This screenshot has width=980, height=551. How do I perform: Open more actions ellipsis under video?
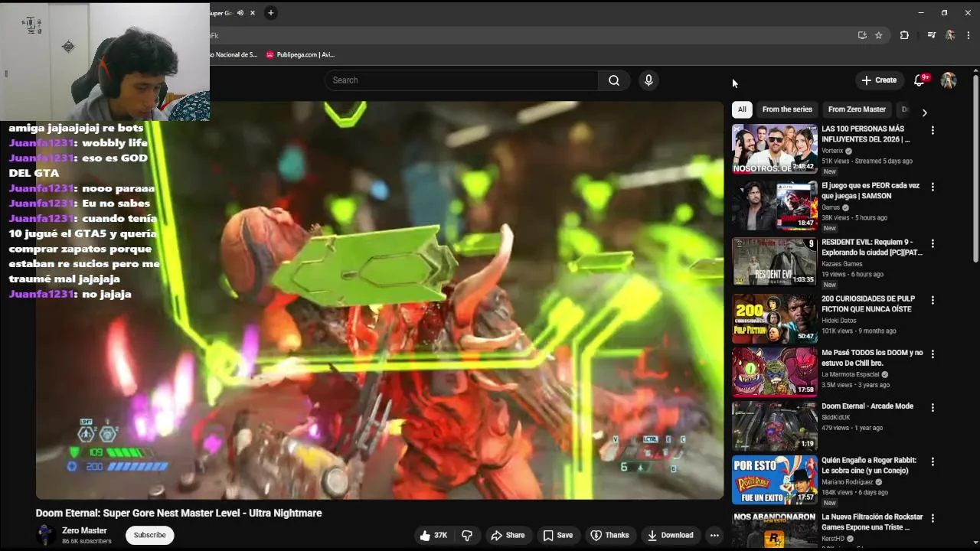(x=714, y=536)
